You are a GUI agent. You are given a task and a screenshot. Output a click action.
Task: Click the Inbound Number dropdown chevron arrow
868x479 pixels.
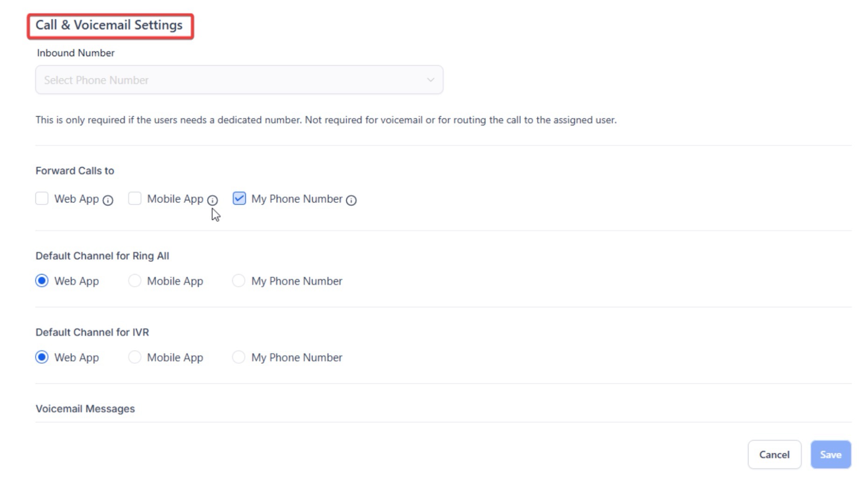430,80
